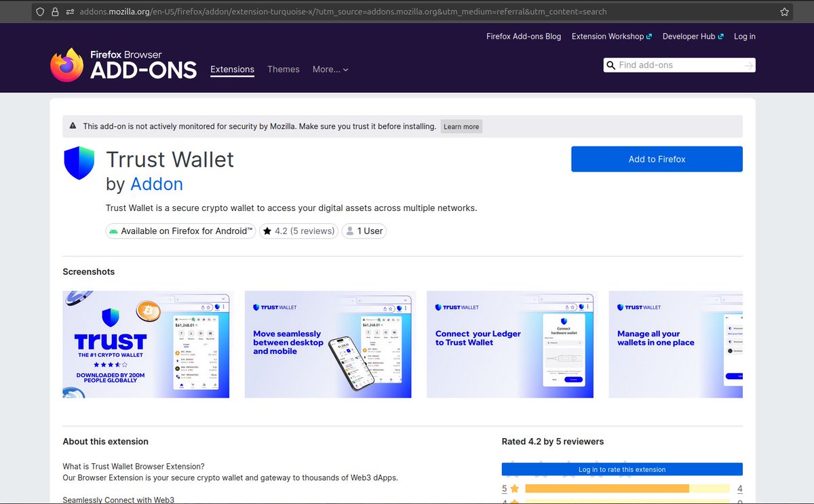Open the Developer Hub link
This screenshot has width=814, height=504.
[x=693, y=37]
